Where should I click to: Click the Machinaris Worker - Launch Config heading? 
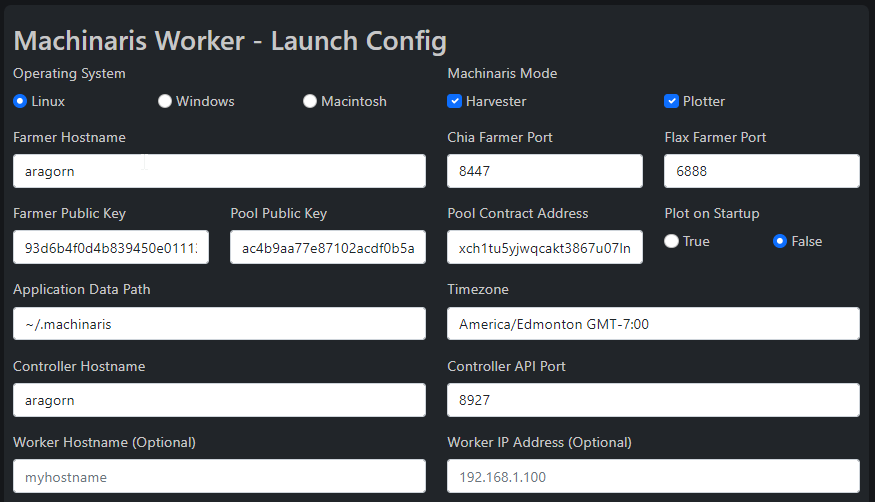coord(230,41)
